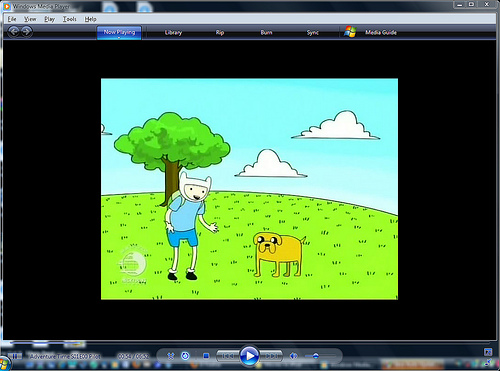
Task: Click the playback seek bar
Action: point(249,342)
